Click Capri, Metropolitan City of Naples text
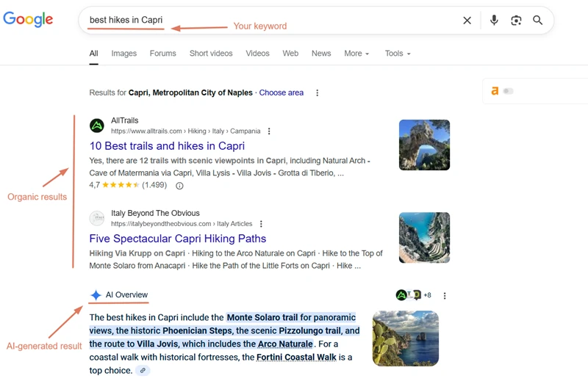This screenshot has width=588, height=384. click(190, 93)
